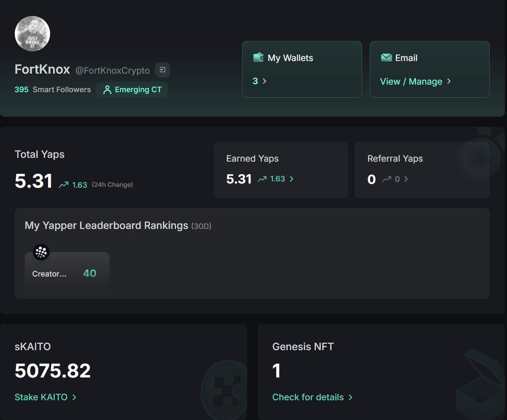Screen dimensions: 507x420
Task: Click the chevron after View / Manage
Action: (x=449, y=81)
